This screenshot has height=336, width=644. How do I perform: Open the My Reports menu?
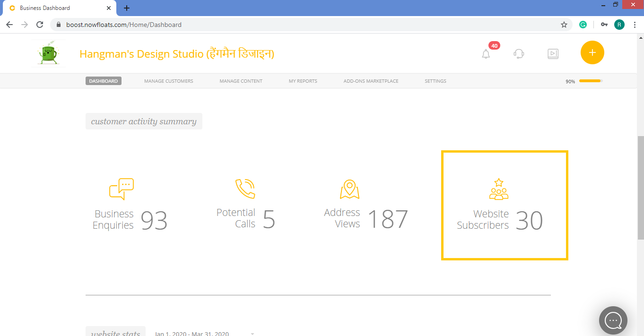[303, 81]
